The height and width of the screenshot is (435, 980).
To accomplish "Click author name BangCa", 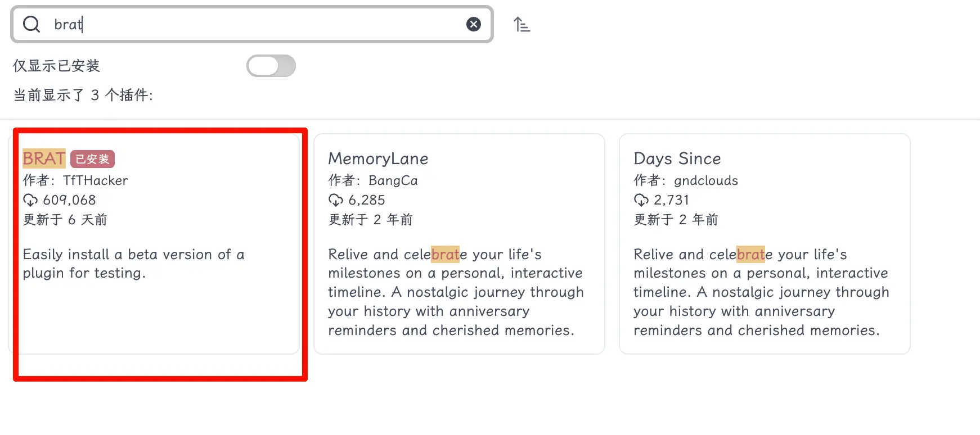I will [393, 180].
